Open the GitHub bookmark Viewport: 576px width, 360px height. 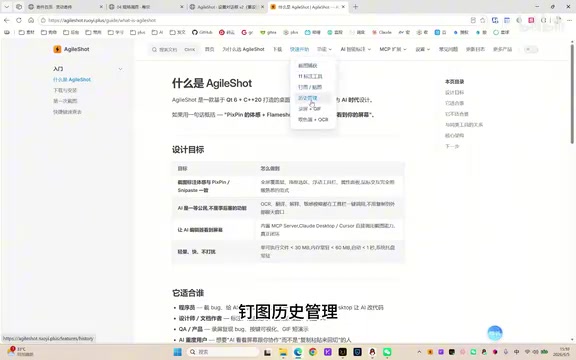pyautogui.click(x=202, y=32)
